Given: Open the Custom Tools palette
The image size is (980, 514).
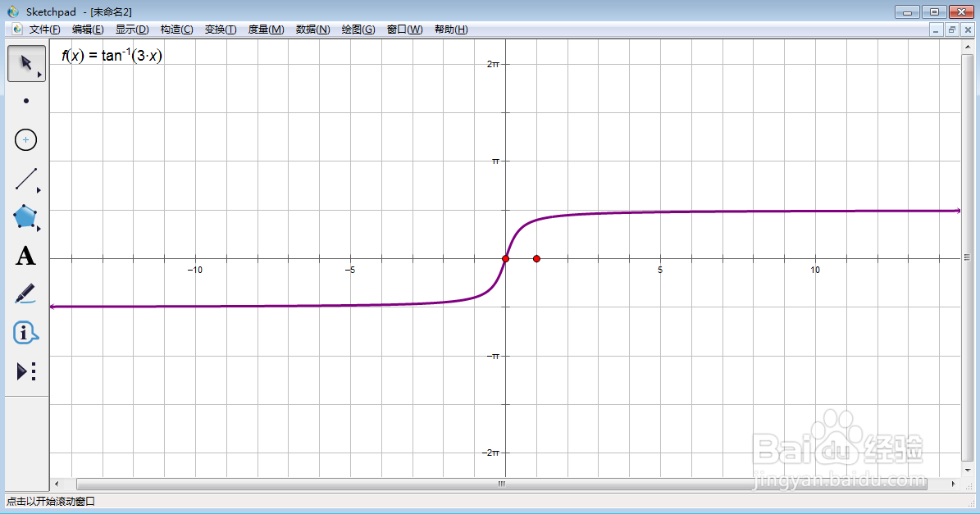Looking at the screenshot, I should coord(25,371).
